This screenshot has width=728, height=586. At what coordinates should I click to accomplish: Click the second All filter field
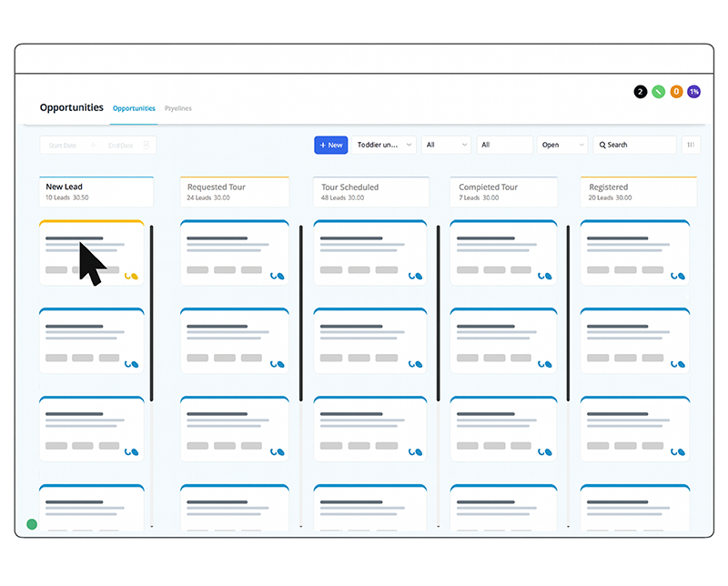point(505,145)
